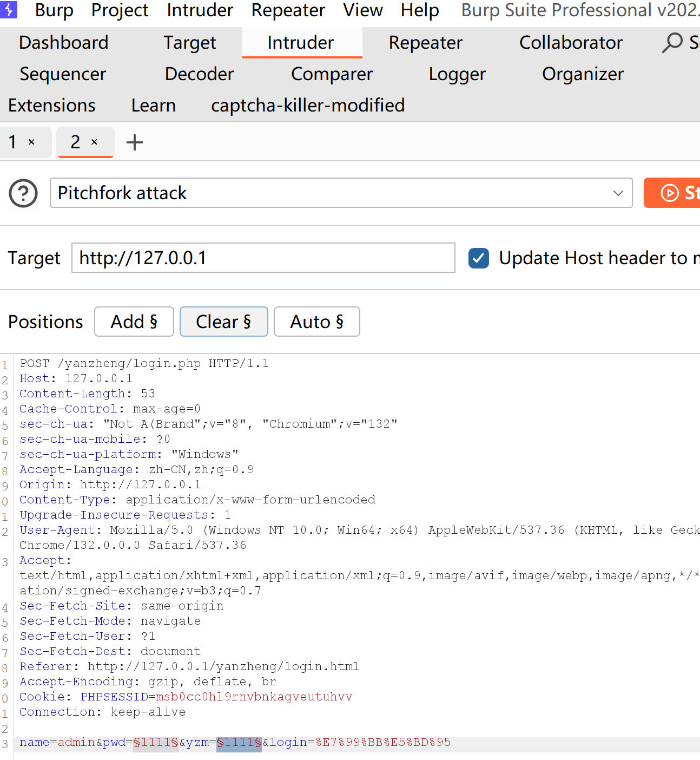Open the Learn tab
Viewport: 700px width, 760px height.
tap(154, 106)
